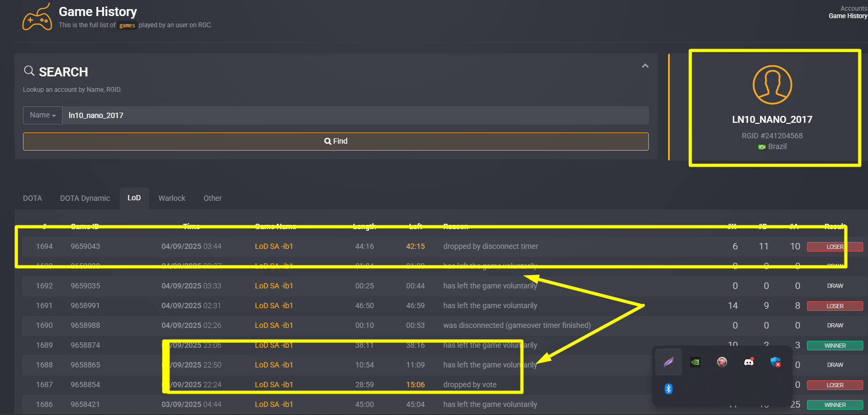Open LoD SA -ib1 link for game 9658421
The height and width of the screenshot is (415, 868).
click(274, 404)
